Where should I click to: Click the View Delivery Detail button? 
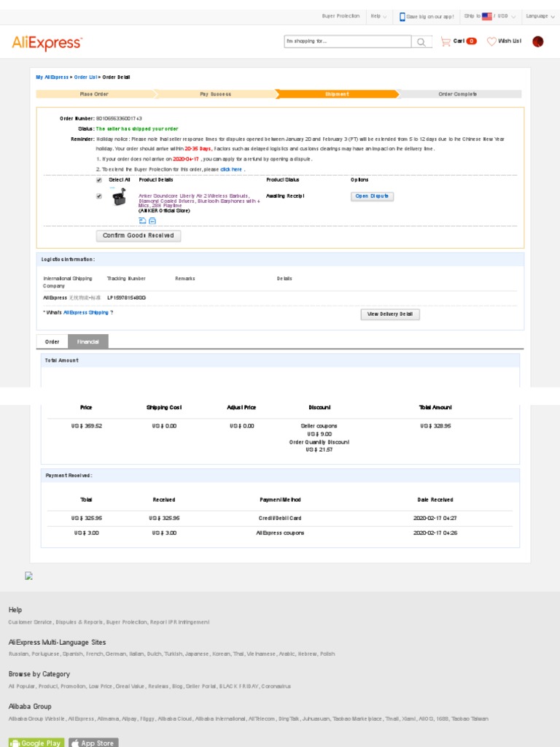click(390, 314)
